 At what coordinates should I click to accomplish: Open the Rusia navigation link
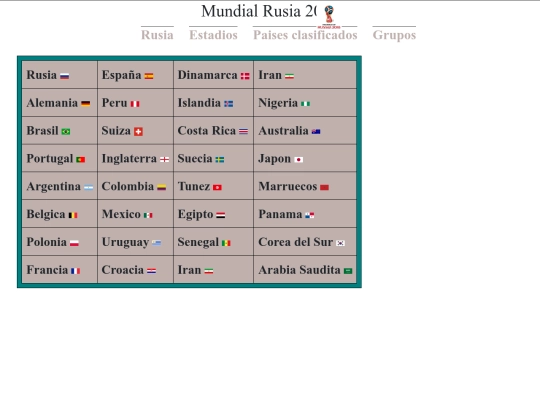pyautogui.click(x=157, y=35)
